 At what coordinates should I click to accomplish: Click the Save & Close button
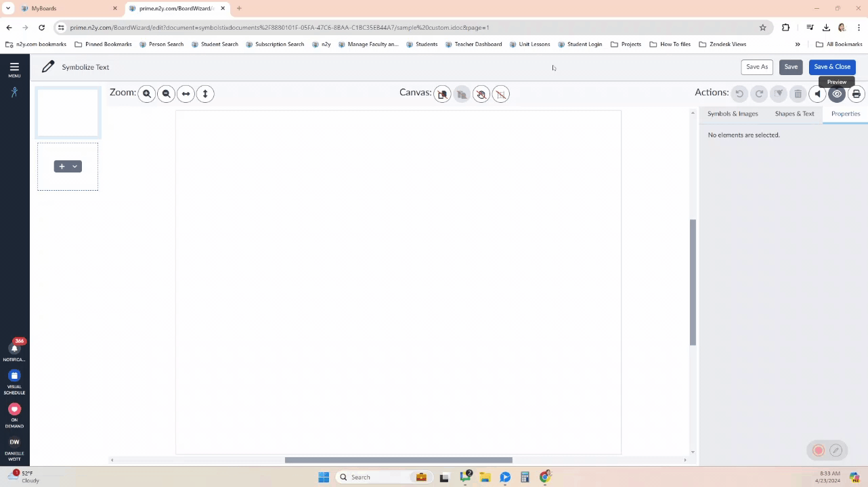click(x=832, y=67)
